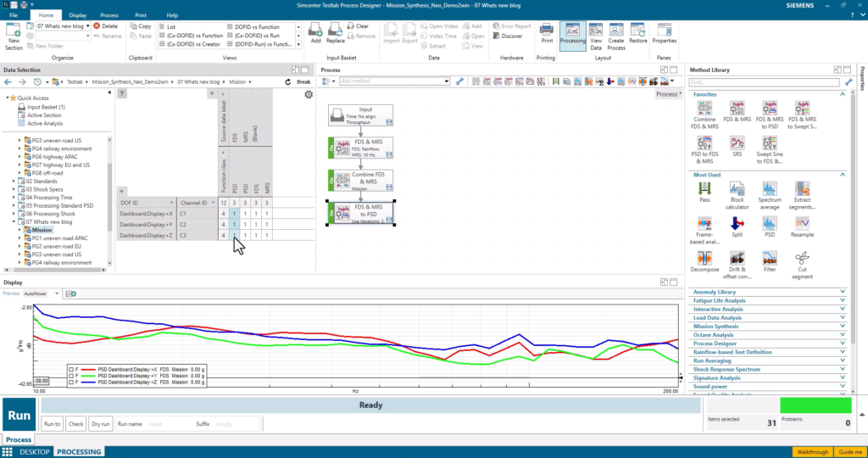
Task: Open the Add method dropdown
Action: coord(447,81)
